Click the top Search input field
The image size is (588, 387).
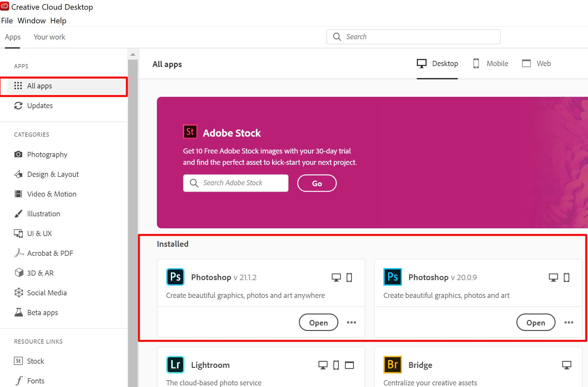pos(414,37)
